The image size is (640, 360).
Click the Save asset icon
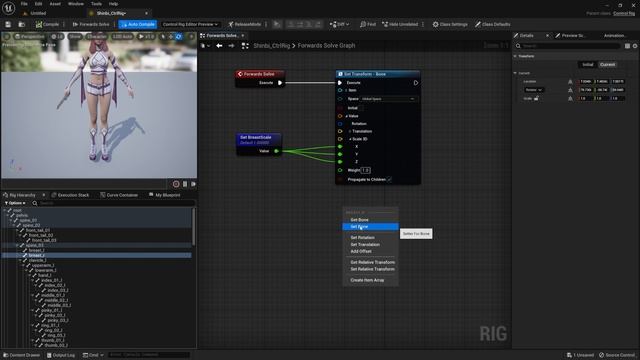(8, 24)
